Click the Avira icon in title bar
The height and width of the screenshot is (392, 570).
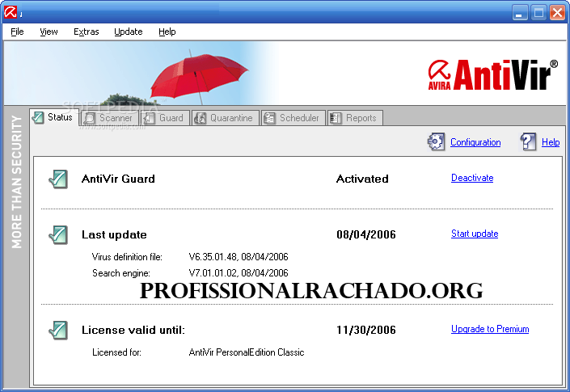tap(11, 11)
